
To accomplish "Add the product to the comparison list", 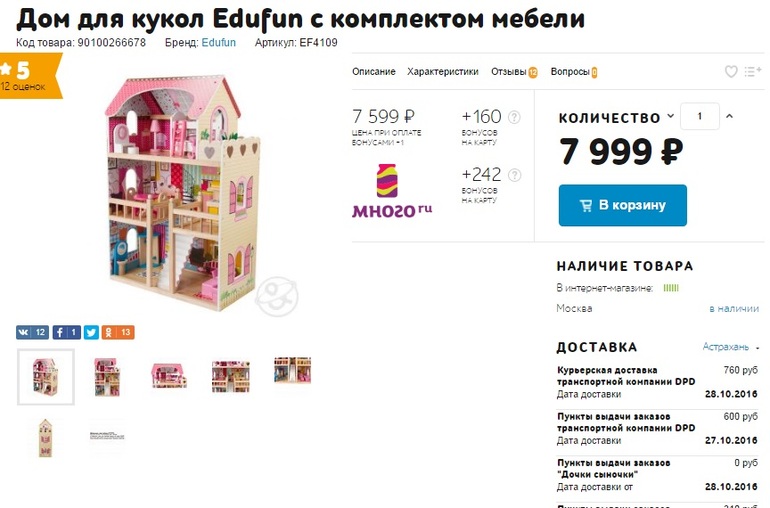I will (752, 72).
